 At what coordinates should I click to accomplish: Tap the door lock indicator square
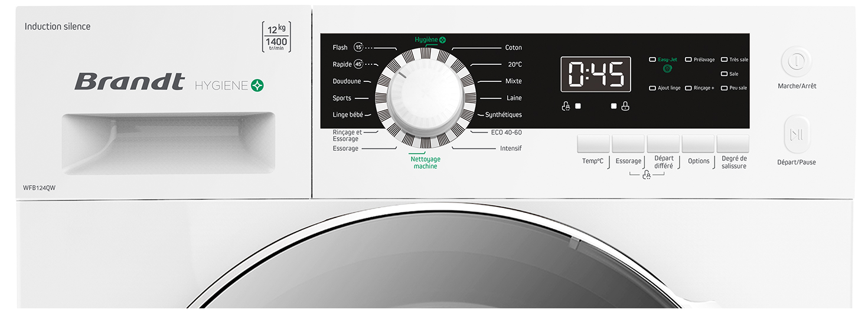[614, 106]
